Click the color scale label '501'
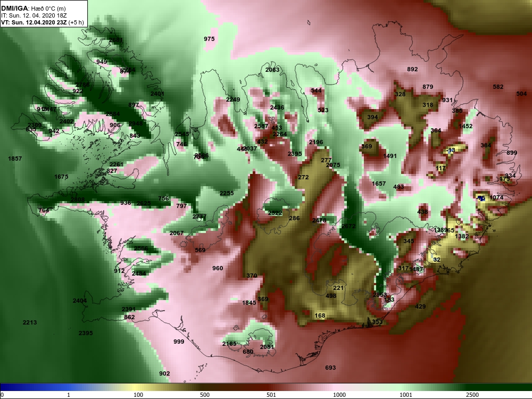 tap(271, 395)
